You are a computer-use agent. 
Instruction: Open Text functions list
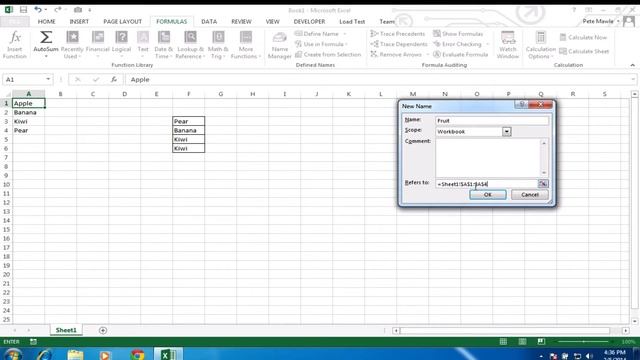tap(143, 44)
